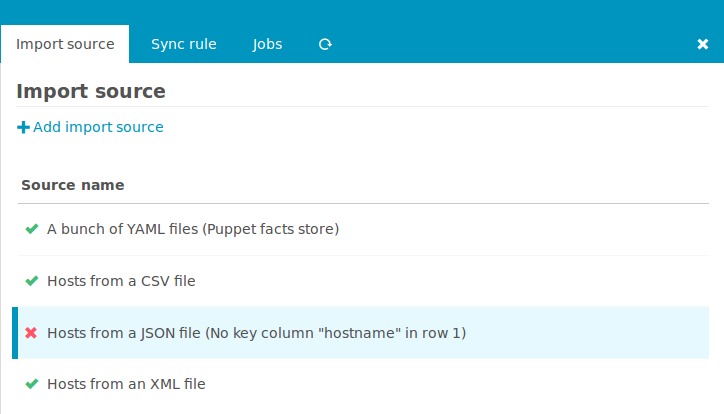Click the green checkmark for the XML file source
Screen dimensions: 724x414
pos(31,384)
